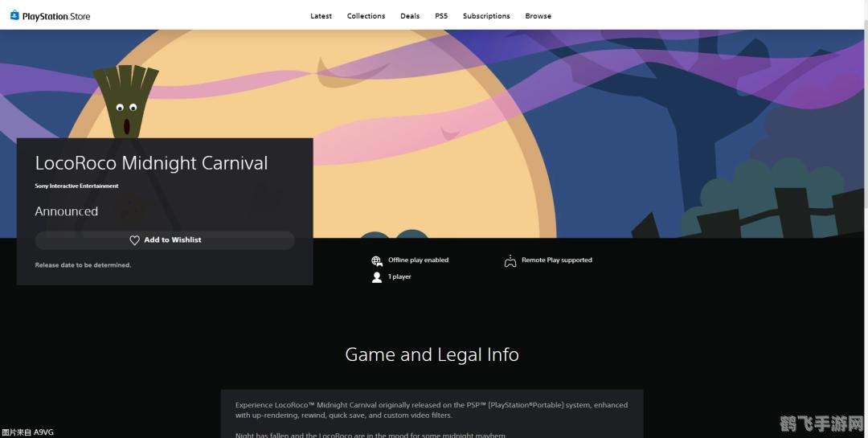868x438 pixels.
Task: Click the Offline play globe icon
Action: pyautogui.click(x=377, y=260)
